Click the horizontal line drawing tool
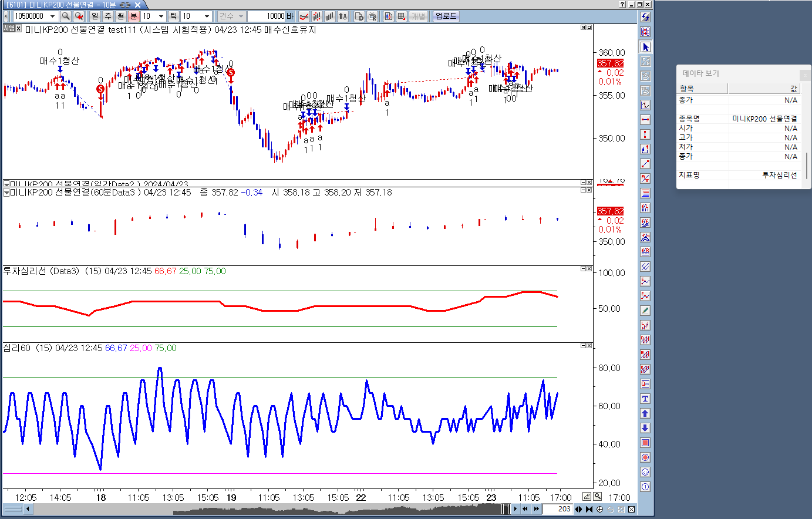The height and width of the screenshot is (519, 812). click(x=645, y=120)
